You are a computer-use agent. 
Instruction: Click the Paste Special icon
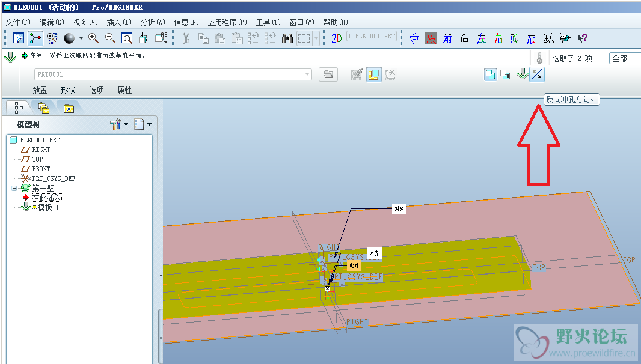[x=237, y=38]
